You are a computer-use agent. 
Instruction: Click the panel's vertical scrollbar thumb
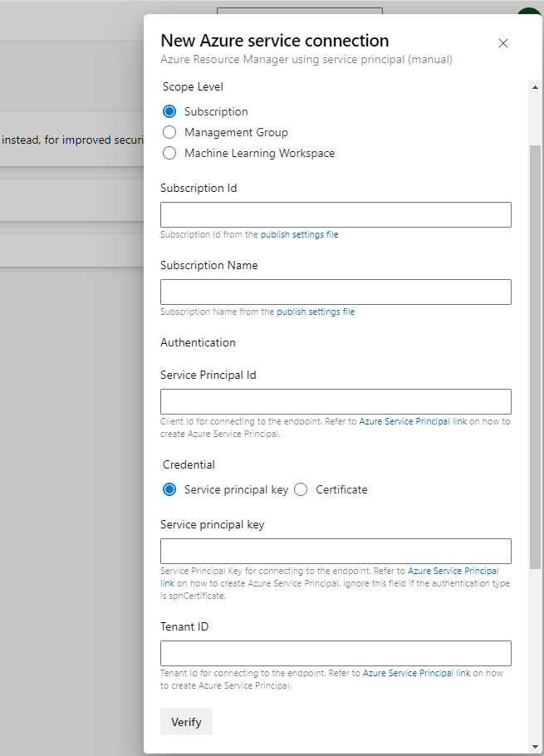pos(536,357)
